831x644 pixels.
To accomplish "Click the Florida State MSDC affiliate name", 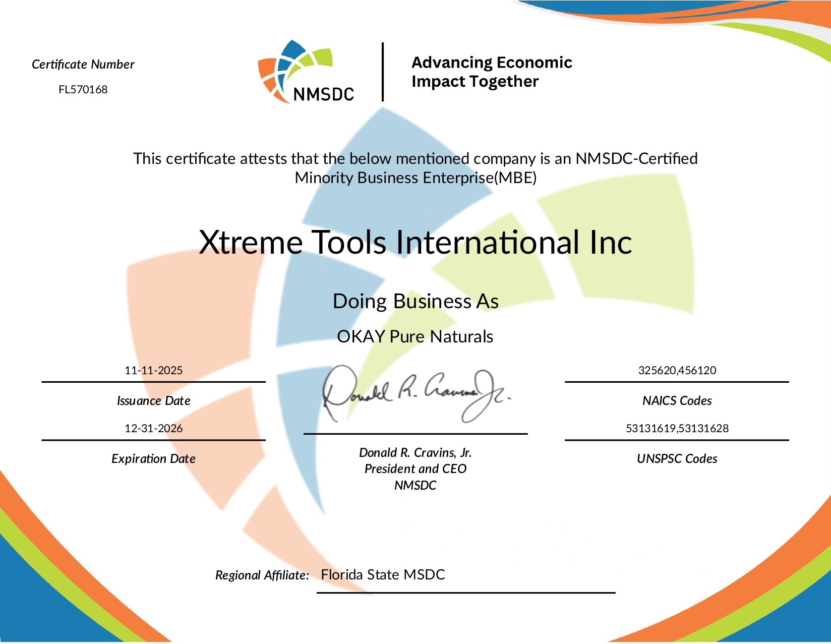I will [383, 575].
